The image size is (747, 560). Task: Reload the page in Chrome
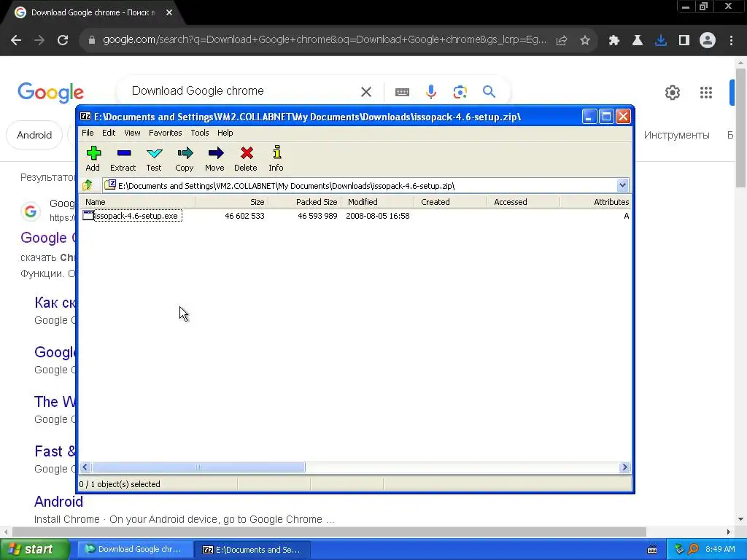point(63,40)
